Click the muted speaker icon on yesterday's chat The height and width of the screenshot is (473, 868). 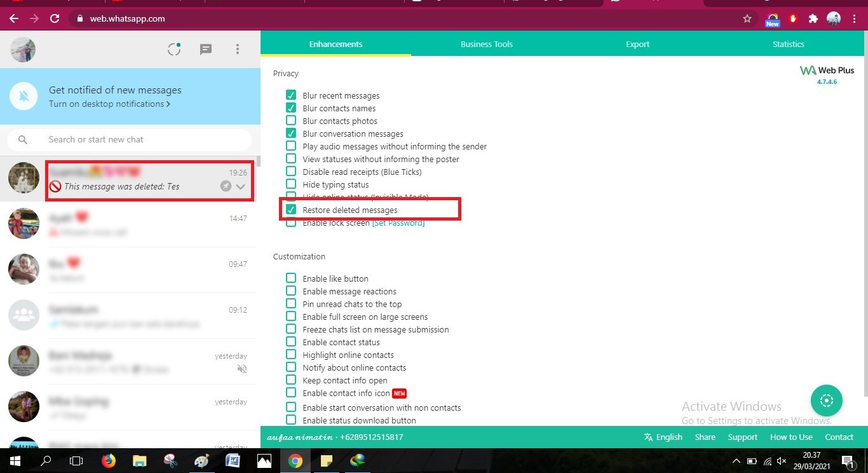[x=242, y=368]
